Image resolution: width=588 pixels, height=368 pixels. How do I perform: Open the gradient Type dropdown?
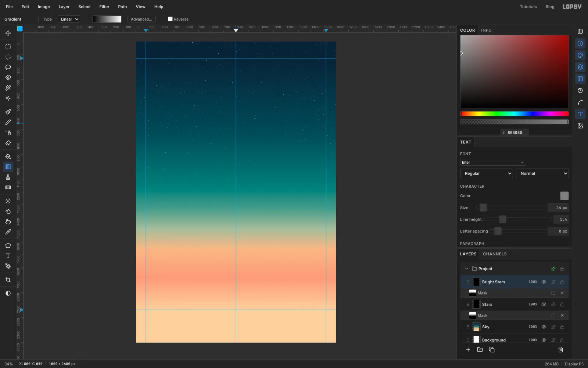(x=69, y=19)
